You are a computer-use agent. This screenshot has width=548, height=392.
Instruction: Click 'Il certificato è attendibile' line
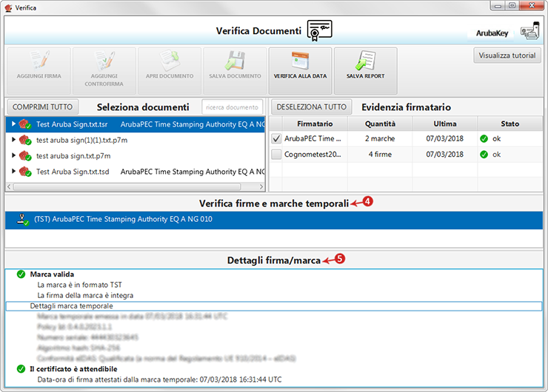point(73,369)
